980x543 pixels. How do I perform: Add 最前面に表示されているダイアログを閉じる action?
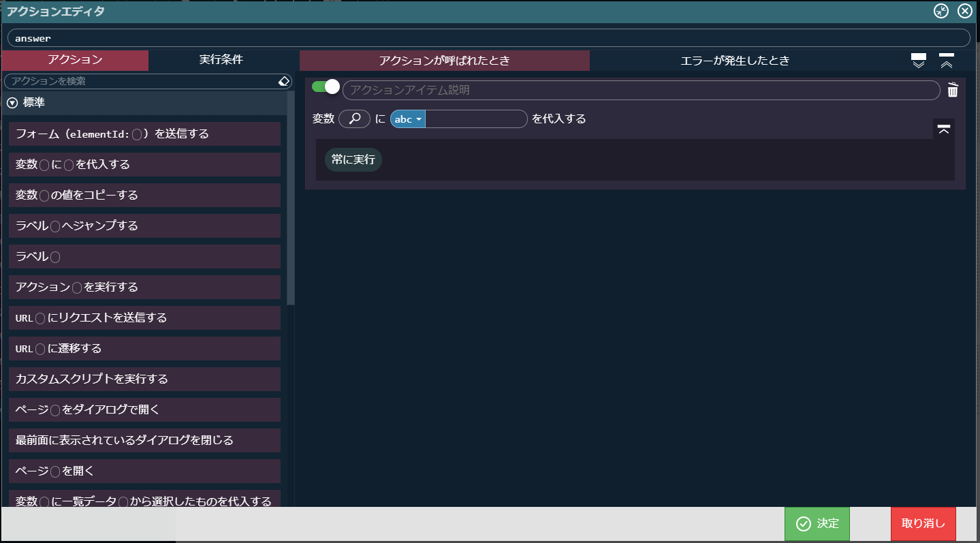point(145,440)
